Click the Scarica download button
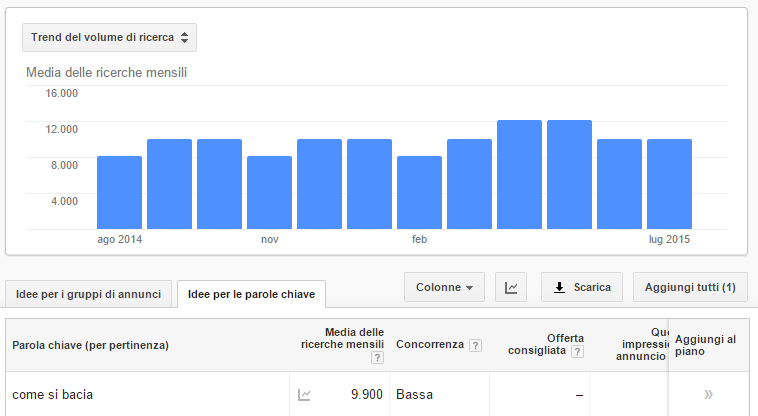758x416 pixels. (582, 287)
